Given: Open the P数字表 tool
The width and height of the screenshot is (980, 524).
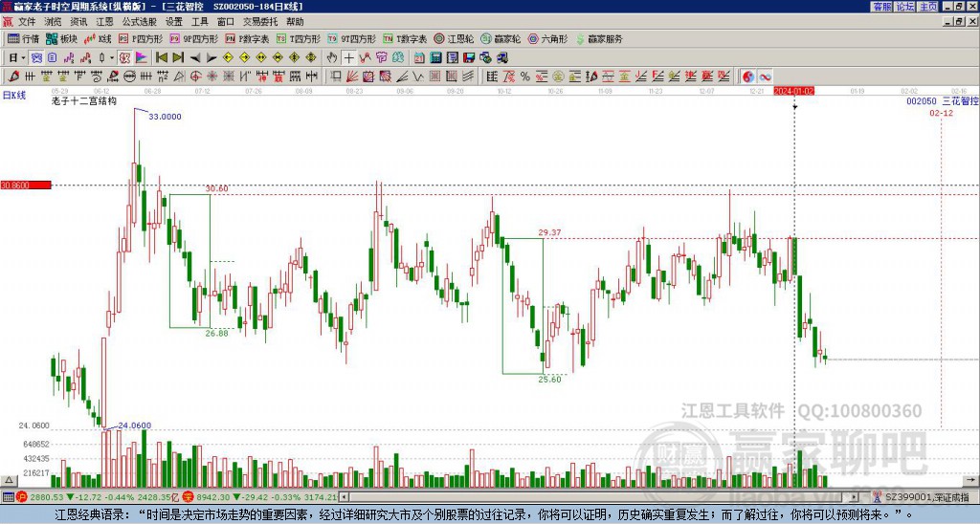Looking at the screenshot, I should pos(247,38).
